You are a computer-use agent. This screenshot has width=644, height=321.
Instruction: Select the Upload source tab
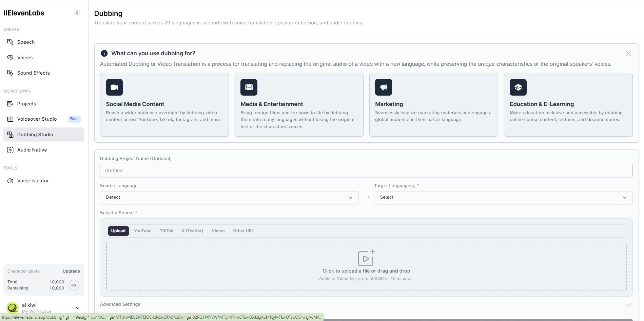pos(118,231)
